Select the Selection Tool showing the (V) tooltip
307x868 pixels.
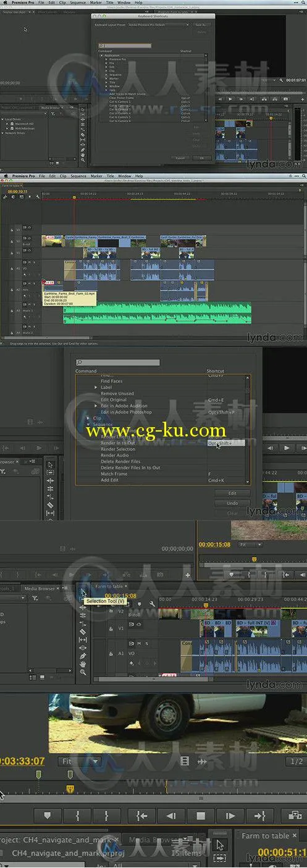pyautogui.click(x=83, y=593)
